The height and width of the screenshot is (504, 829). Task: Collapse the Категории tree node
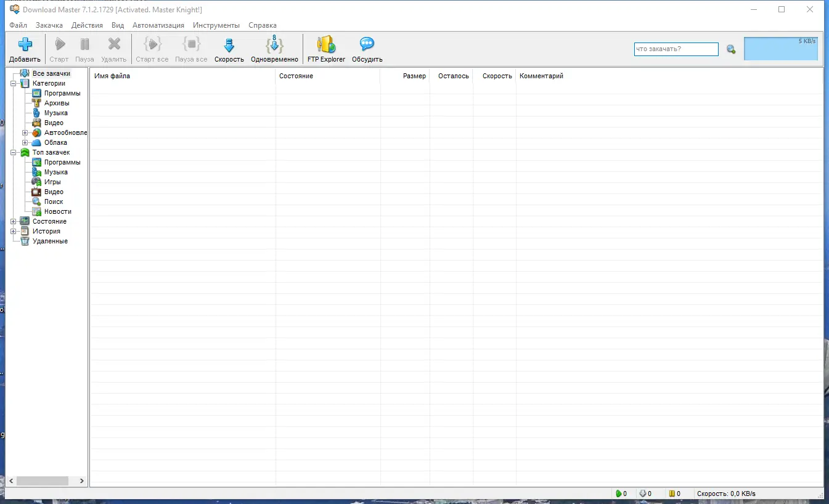click(x=14, y=84)
